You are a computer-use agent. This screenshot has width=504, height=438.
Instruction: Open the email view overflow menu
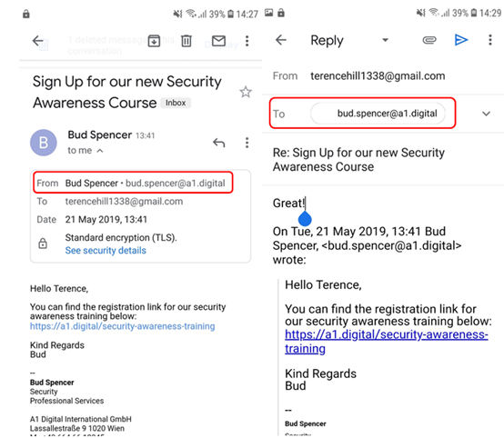pos(247,41)
